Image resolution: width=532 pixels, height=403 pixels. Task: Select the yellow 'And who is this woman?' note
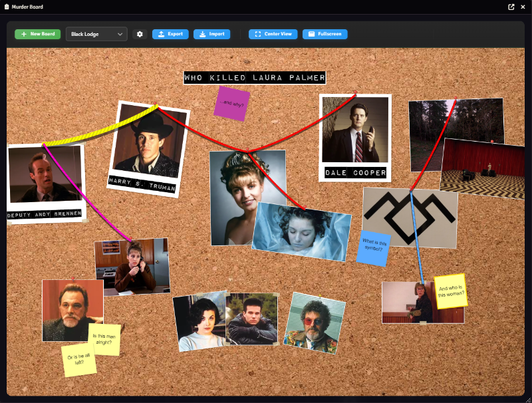[451, 292]
